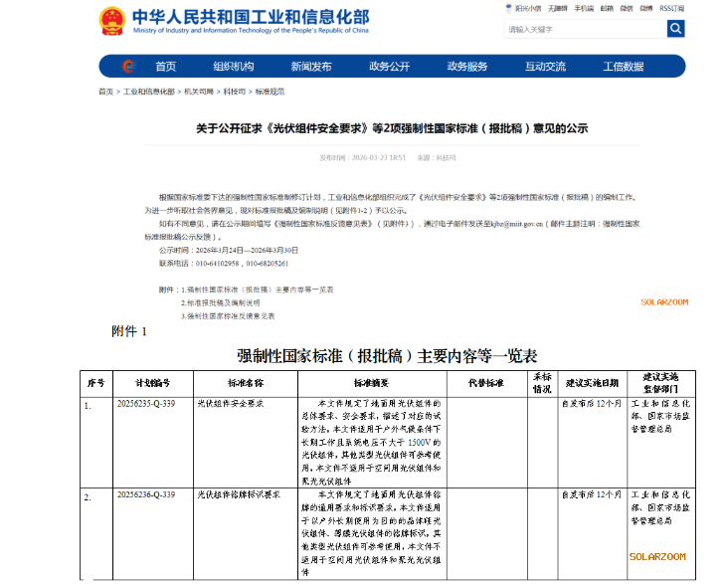This screenshot has height=584, width=728.
Task: Download attachment 3 强制性国家标准反馈意见表
Action: pos(231,315)
